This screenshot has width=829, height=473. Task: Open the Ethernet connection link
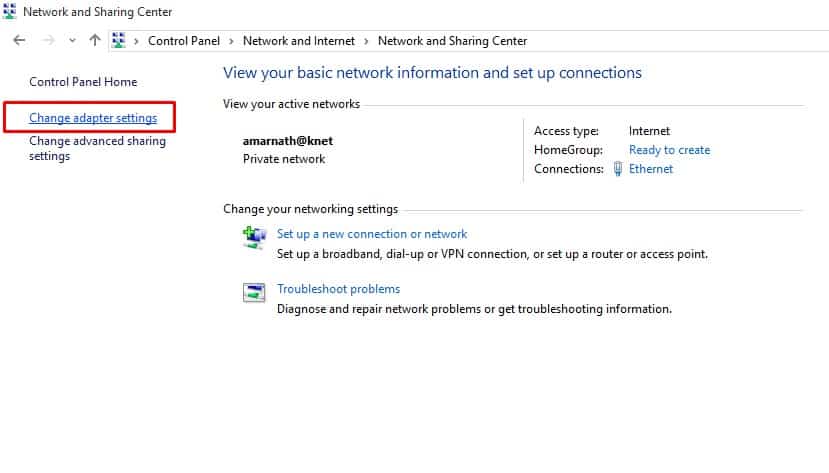(x=650, y=169)
